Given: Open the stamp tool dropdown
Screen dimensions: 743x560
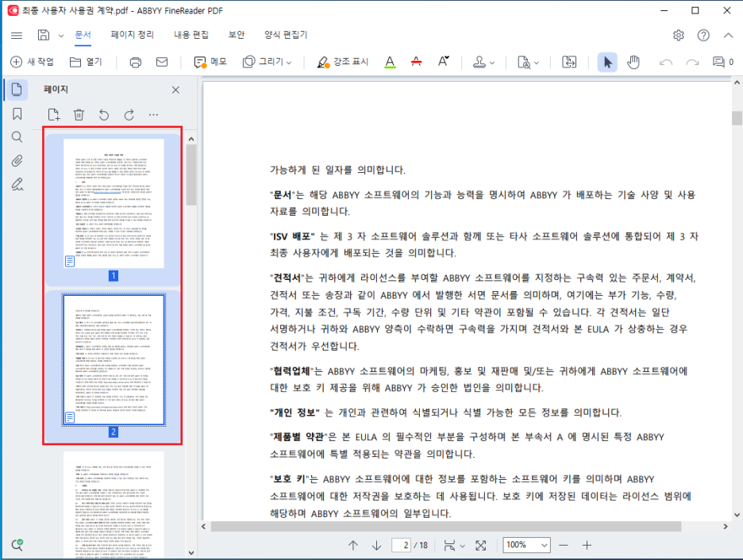Looking at the screenshot, I should tap(483, 62).
